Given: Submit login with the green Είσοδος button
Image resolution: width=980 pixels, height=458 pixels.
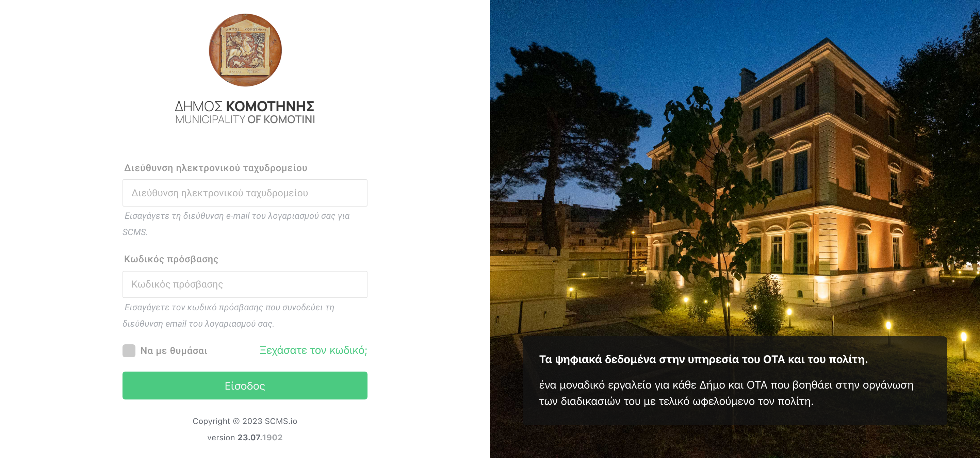Looking at the screenshot, I should point(245,385).
